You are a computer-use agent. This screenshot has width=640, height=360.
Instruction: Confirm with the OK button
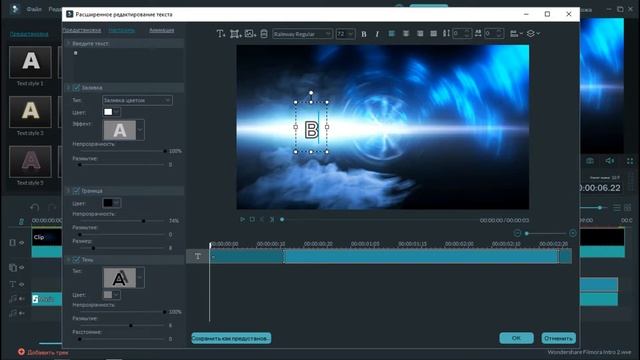(x=516, y=338)
